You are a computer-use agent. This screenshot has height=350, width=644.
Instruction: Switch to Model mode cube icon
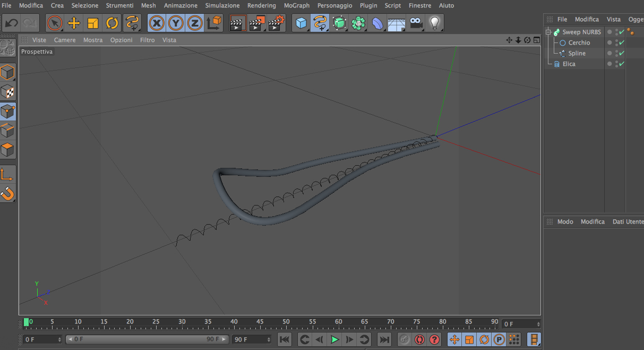point(7,72)
